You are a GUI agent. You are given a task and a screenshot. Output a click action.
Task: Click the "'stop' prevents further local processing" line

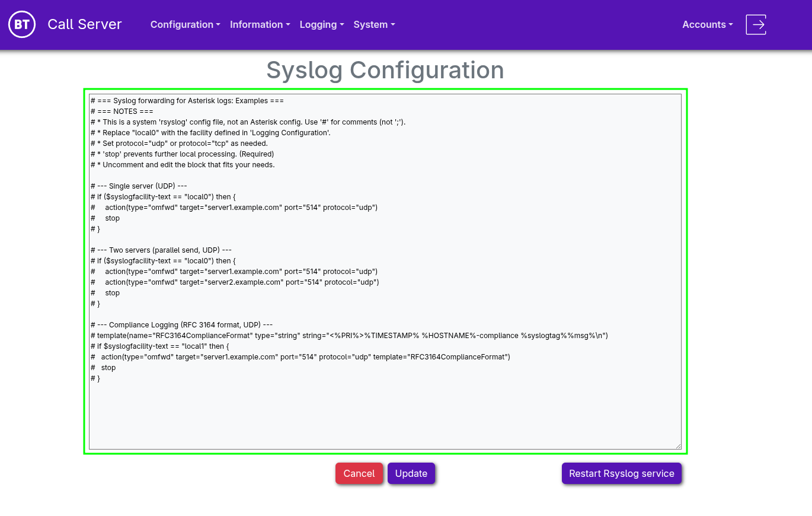tap(182, 154)
